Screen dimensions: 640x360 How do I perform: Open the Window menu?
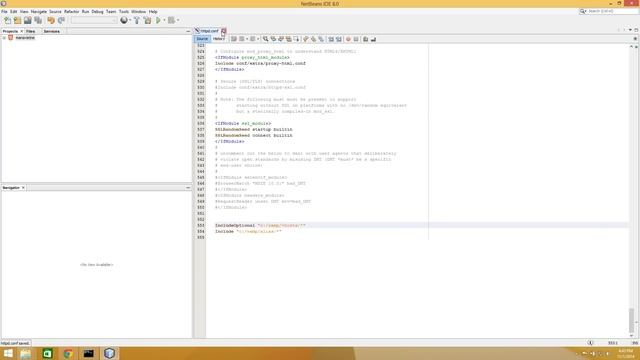coord(138,11)
